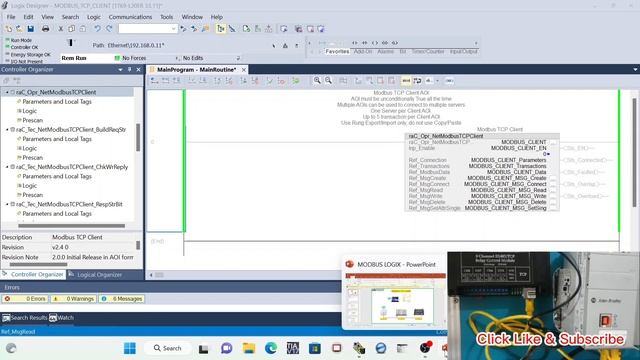Click the Open project toolbar icon
The image size is (640, 360).
tap(19, 29)
